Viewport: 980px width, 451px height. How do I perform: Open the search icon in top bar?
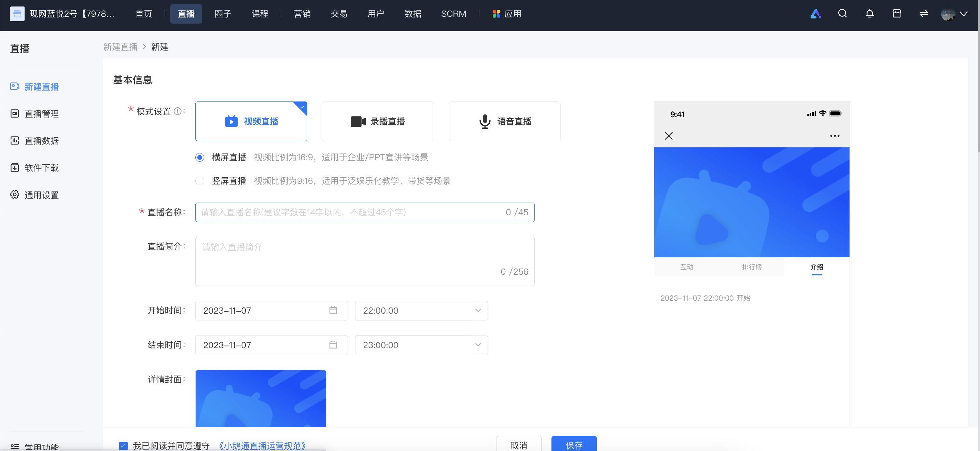pyautogui.click(x=842, y=14)
